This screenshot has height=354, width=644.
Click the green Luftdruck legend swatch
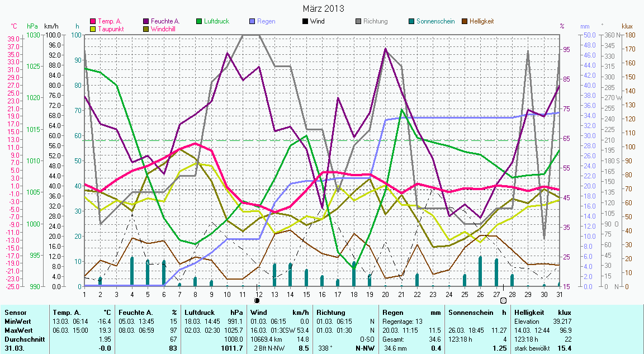coord(200,22)
